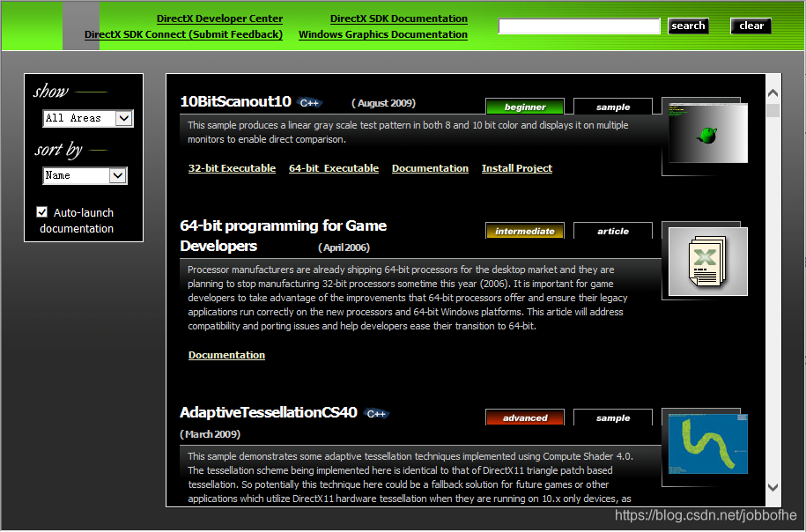Open Windows Graphics Documentation link
Image resolution: width=806 pixels, height=532 pixels.
click(x=383, y=34)
